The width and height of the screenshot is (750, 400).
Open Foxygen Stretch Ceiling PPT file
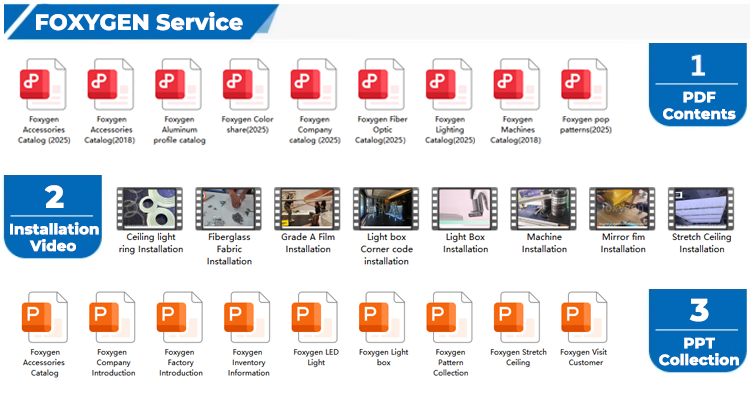click(518, 317)
